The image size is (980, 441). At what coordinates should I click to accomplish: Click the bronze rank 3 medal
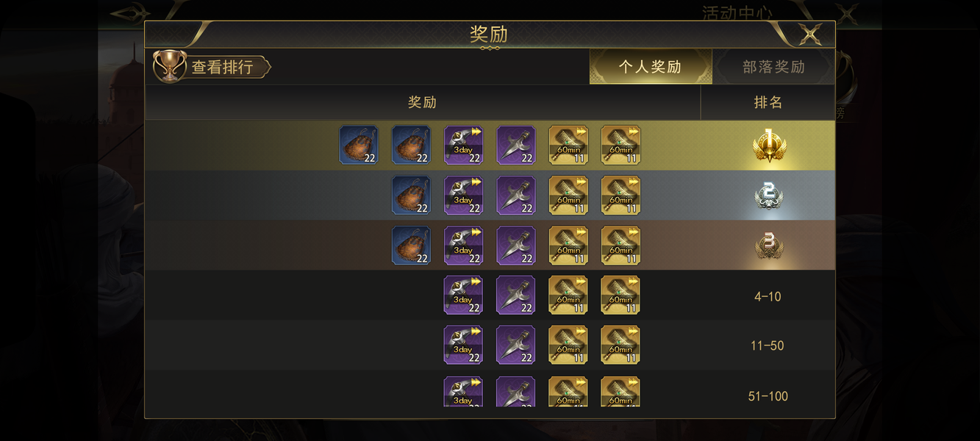click(x=768, y=245)
